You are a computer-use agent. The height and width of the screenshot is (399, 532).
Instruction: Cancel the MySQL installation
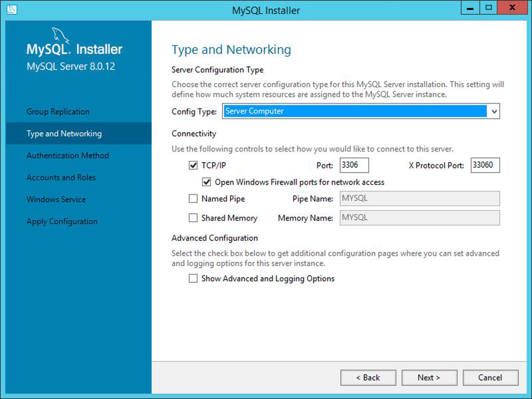click(490, 377)
